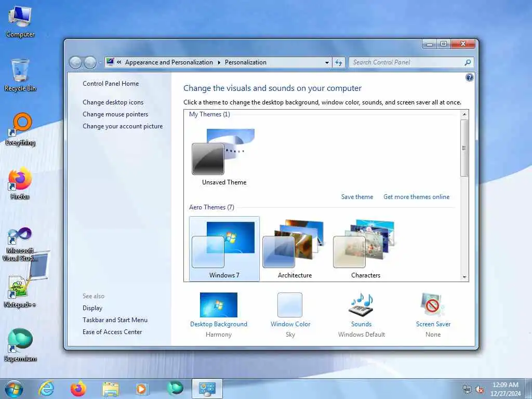Open Change mouse pointers link

[115, 114]
